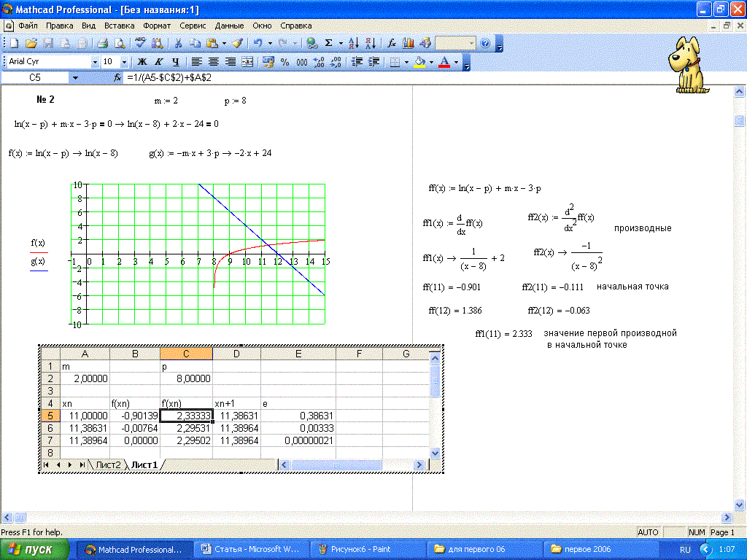Expand the font size dropdown
This screenshot has height=560, width=747.
pos(123,62)
